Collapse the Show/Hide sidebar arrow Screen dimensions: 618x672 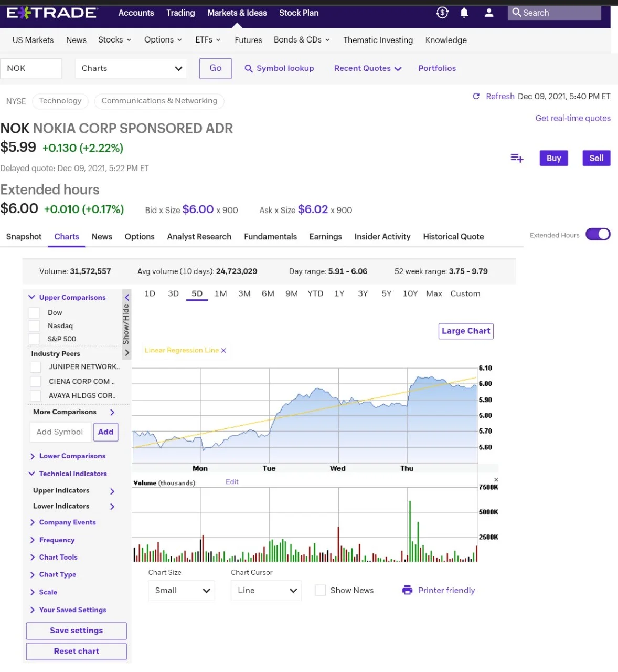(126, 297)
